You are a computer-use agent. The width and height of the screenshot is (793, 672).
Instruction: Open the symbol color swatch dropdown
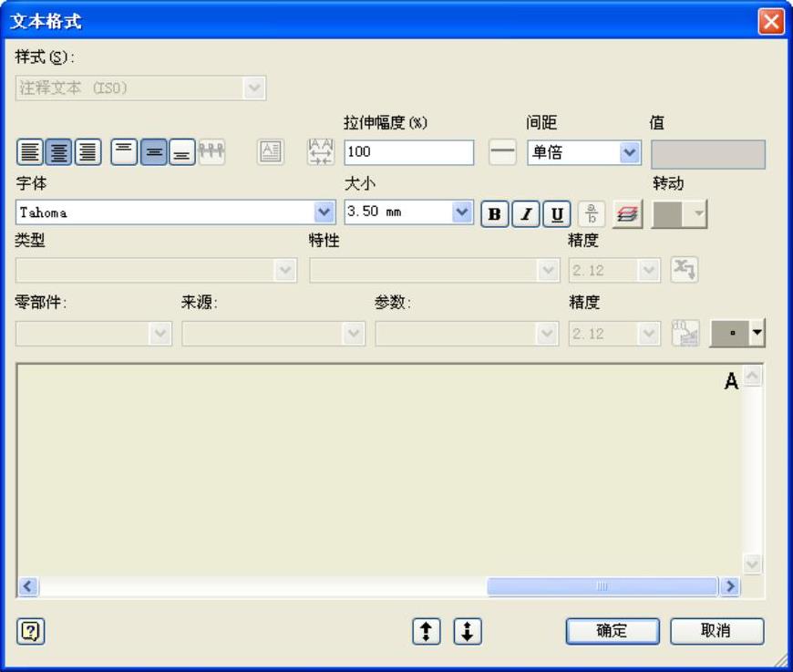757,333
